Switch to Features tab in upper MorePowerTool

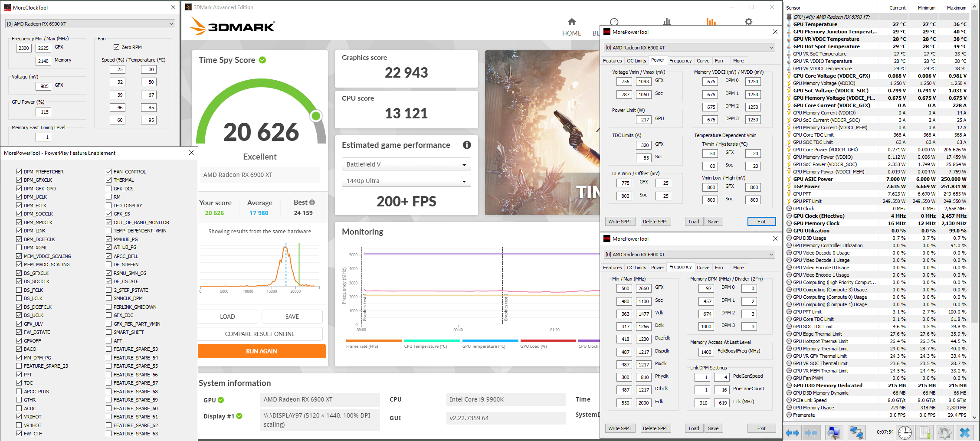(x=612, y=61)
